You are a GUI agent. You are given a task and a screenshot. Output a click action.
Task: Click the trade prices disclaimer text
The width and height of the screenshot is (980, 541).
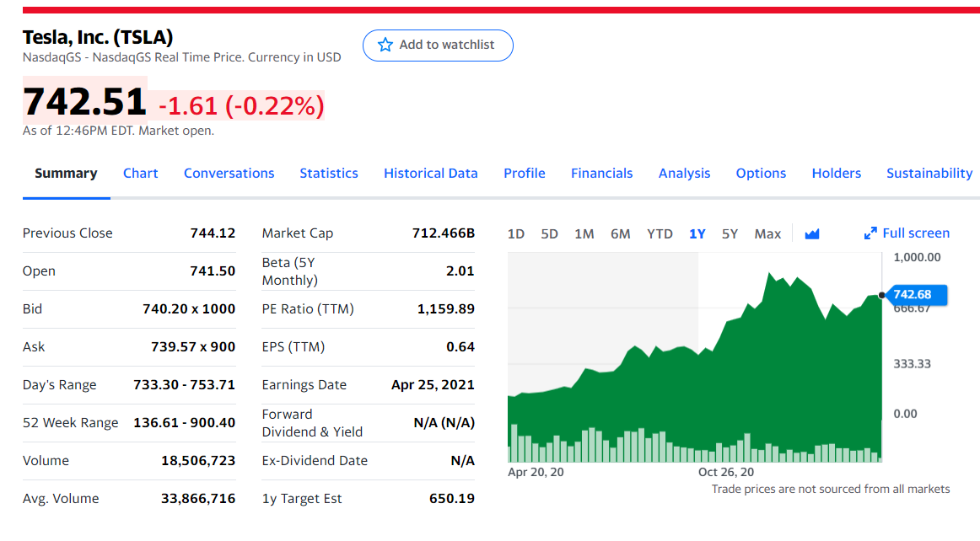pos(831,489)
